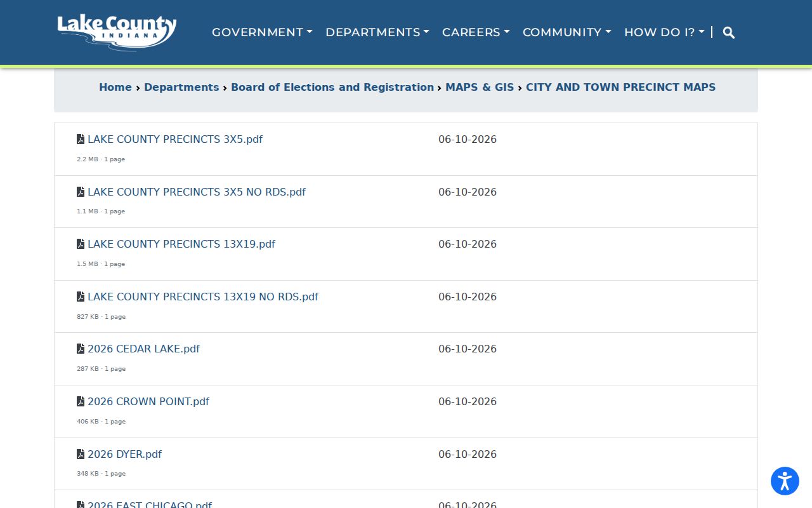Click "287 KB · 1 page" file info
Image resolution: width=812 pixels, height=508 pixels.
point(101,369)
